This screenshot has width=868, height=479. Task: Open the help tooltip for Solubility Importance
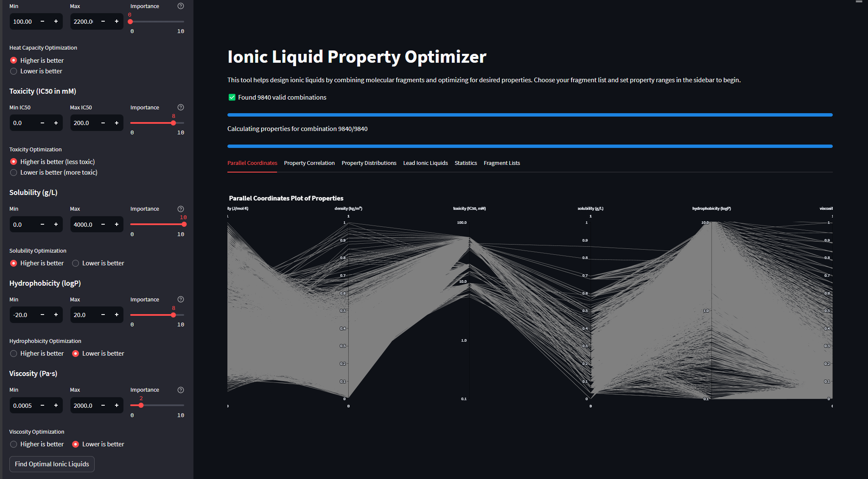180,209
